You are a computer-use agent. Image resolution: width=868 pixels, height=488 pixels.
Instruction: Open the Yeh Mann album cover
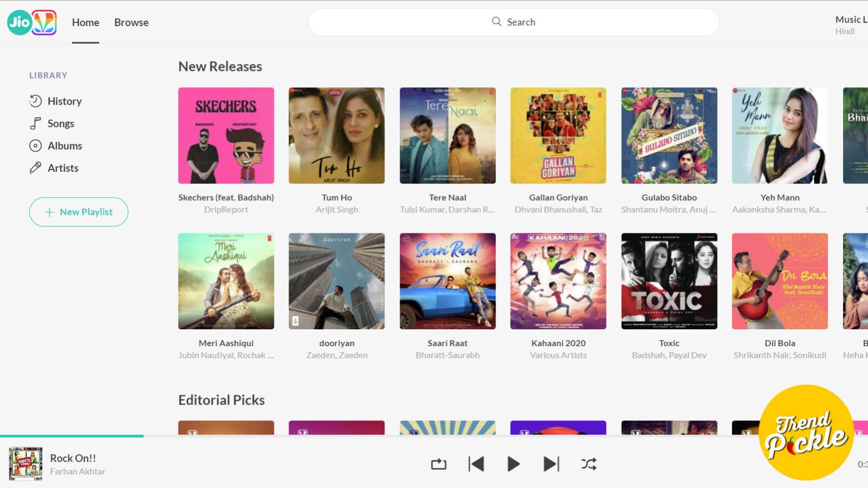(780, 135)
